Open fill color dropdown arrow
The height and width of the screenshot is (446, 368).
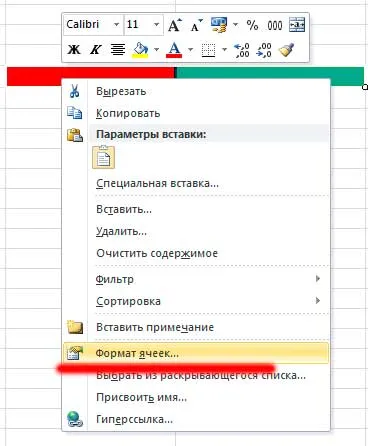click(156, 50)
